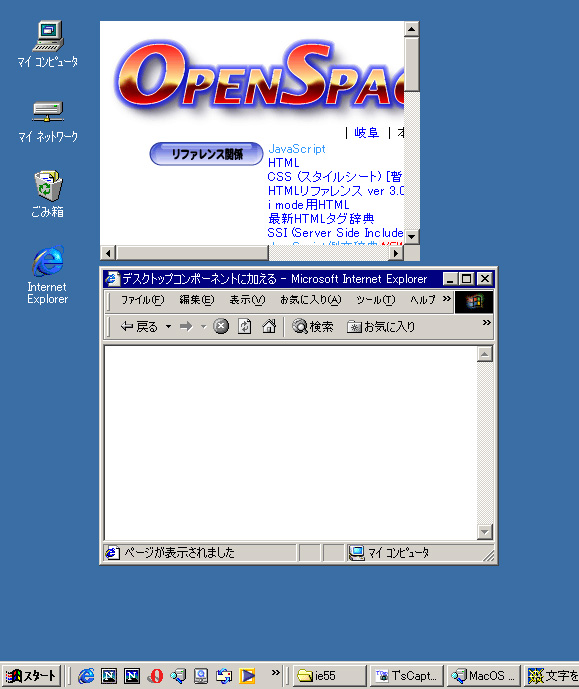Click the CSS (スタイルシート) link
The height and width of the screenshot is (689, 579).
[334, 177]
